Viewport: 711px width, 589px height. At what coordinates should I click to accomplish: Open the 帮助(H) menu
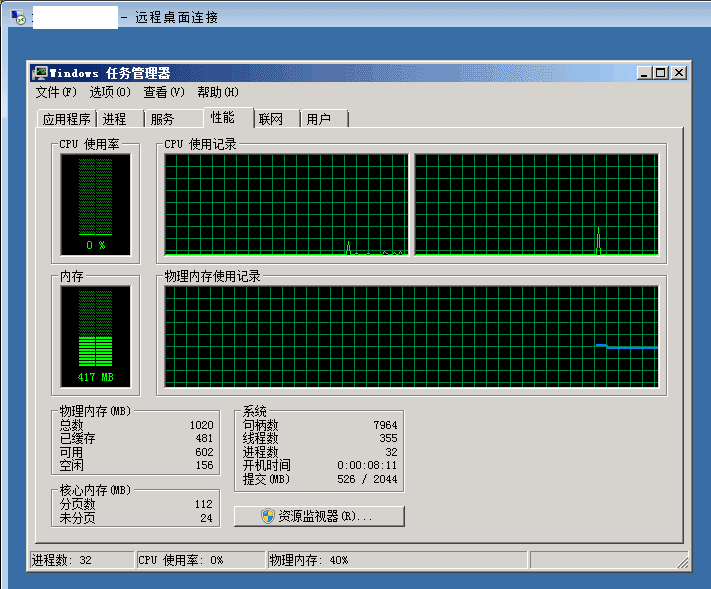point(218,92)
